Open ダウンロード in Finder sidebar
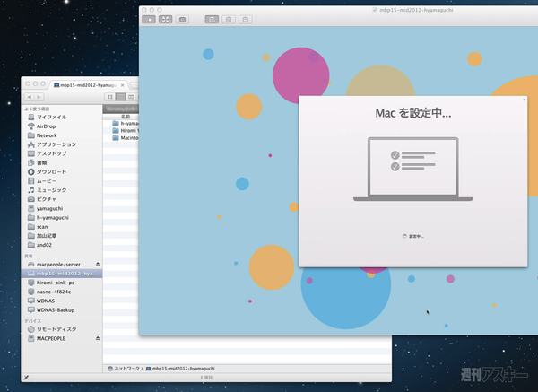538x392 pixels. 51,171
